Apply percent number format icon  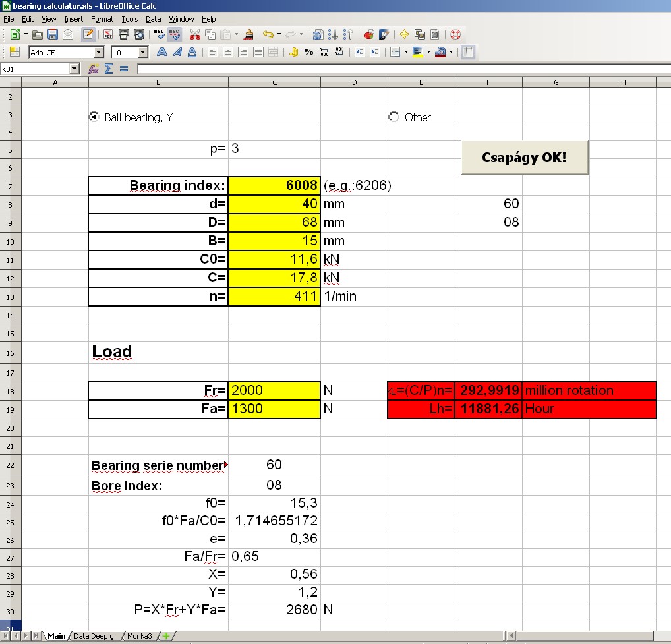pyautogui.click(x=308, y=52)
